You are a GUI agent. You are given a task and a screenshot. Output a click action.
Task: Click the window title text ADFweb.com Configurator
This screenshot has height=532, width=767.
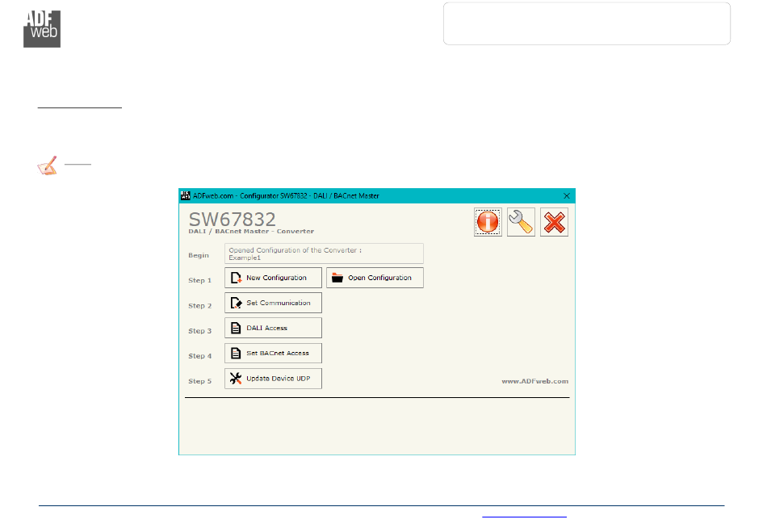286,196
